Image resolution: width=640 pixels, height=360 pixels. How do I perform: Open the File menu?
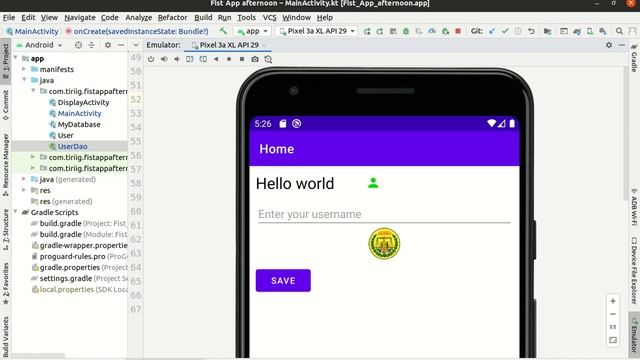pyautogui.click(x=9, y=18)
